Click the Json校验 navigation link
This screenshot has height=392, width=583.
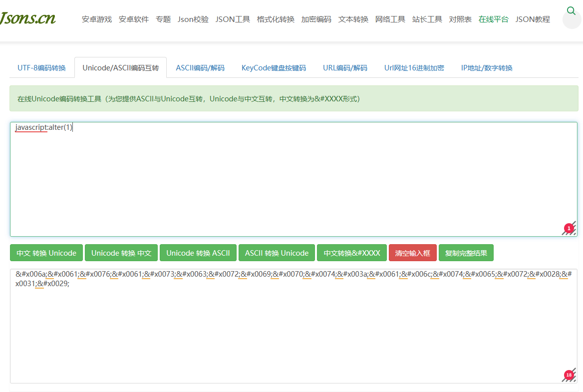click(x=193, y=19)
